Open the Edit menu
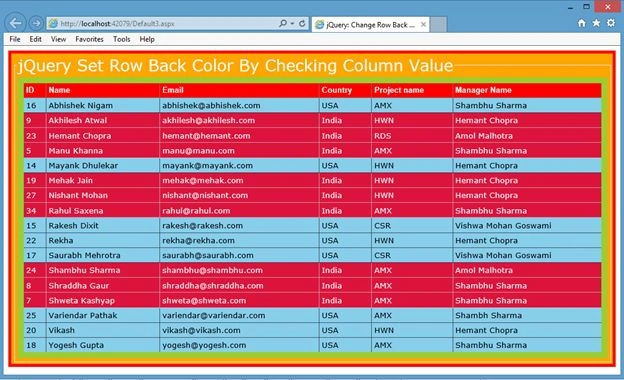Image resolution: width=624 pixels, height=380 pixels. coord(35,39)
